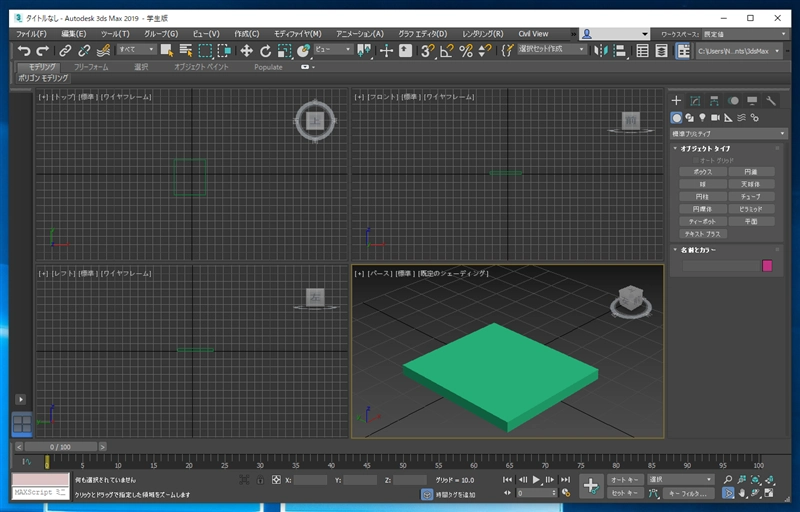Open the user sign-in dropdown
Viewport: 800px width, 512px height.
coord(615,34)
